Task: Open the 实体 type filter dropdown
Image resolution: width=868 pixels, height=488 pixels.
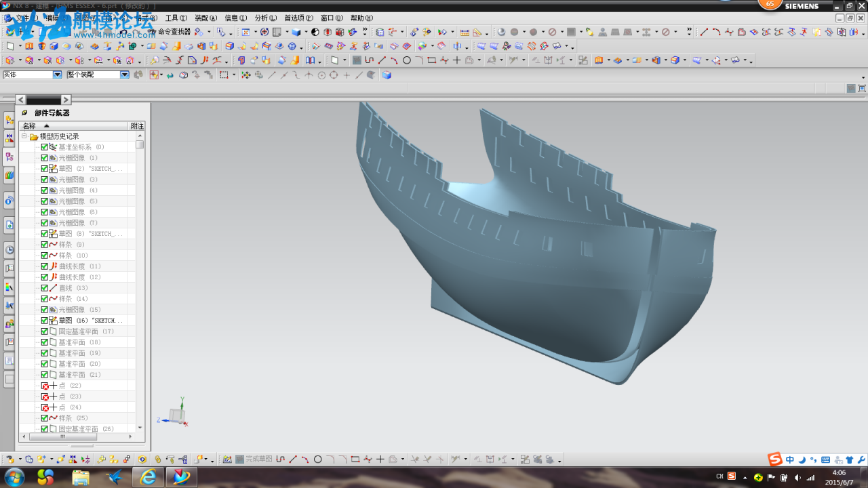Action: coord(57,75)
